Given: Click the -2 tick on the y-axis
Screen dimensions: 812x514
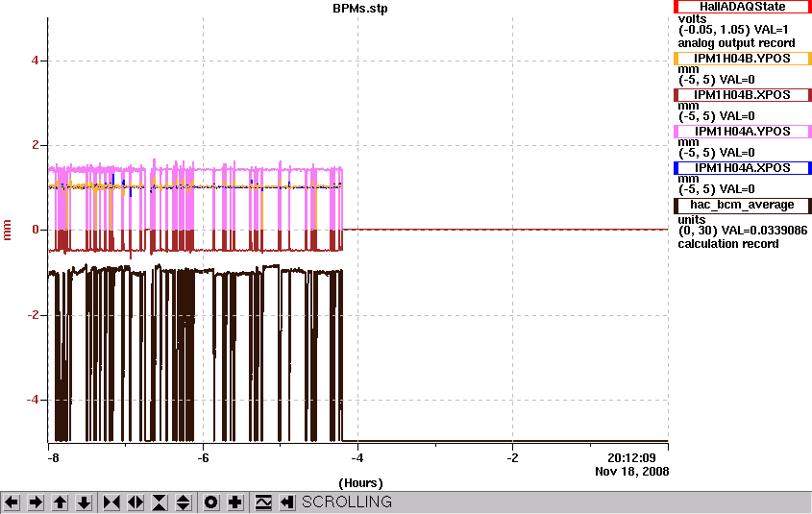Looking at the screenshot, I should (33, 315).
